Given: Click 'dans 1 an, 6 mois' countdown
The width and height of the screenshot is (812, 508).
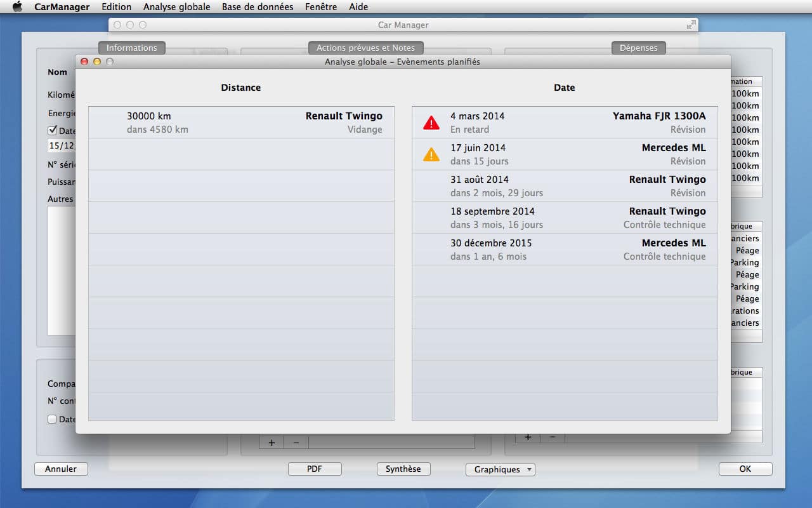Looking at the screenshot, I should 488,257.
